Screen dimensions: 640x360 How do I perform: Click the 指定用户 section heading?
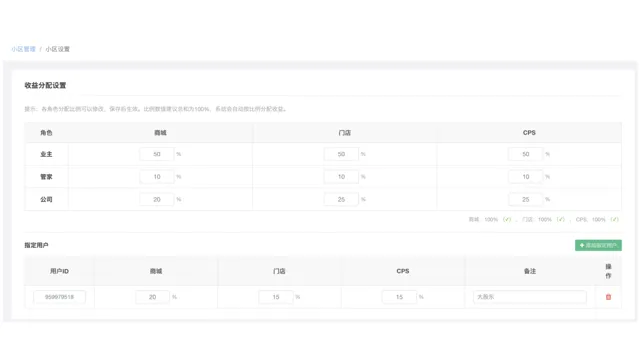[36, 245]
